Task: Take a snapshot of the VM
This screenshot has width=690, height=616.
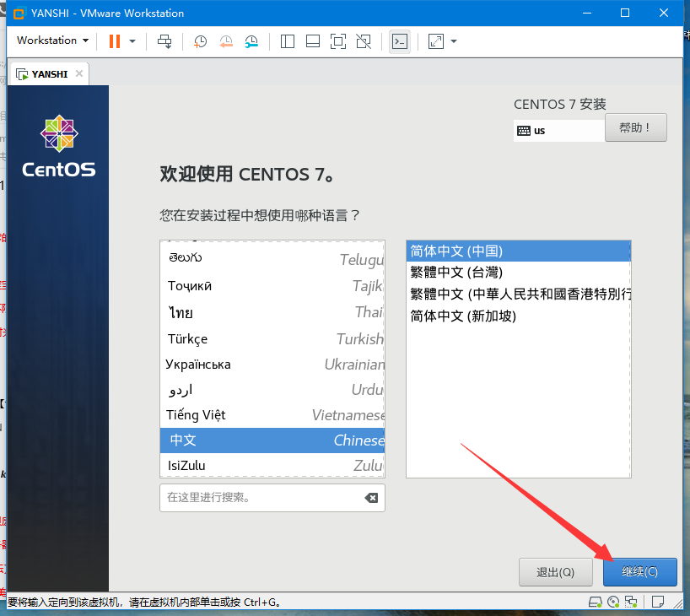Action: pos(200,41)
